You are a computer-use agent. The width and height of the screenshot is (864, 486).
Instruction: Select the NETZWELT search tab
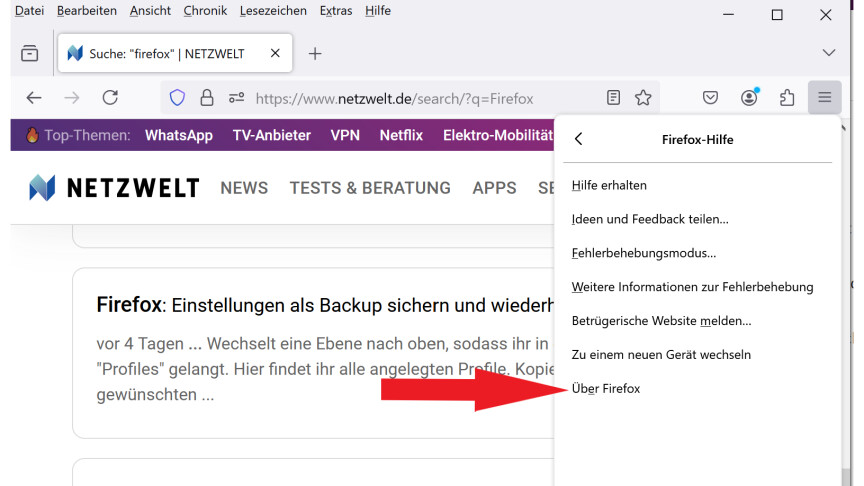(x=175, y=53)
